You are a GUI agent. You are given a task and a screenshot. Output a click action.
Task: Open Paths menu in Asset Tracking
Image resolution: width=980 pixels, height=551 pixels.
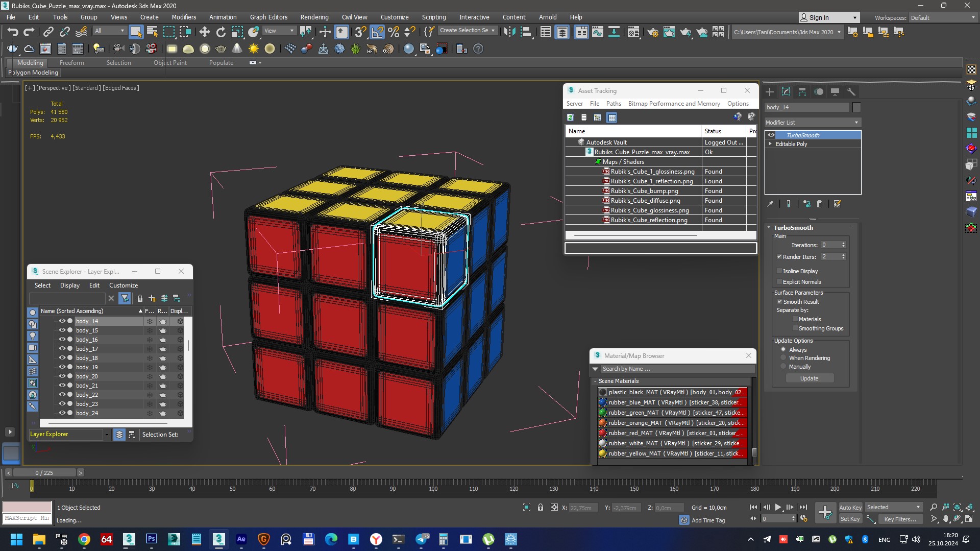[614, 104]
